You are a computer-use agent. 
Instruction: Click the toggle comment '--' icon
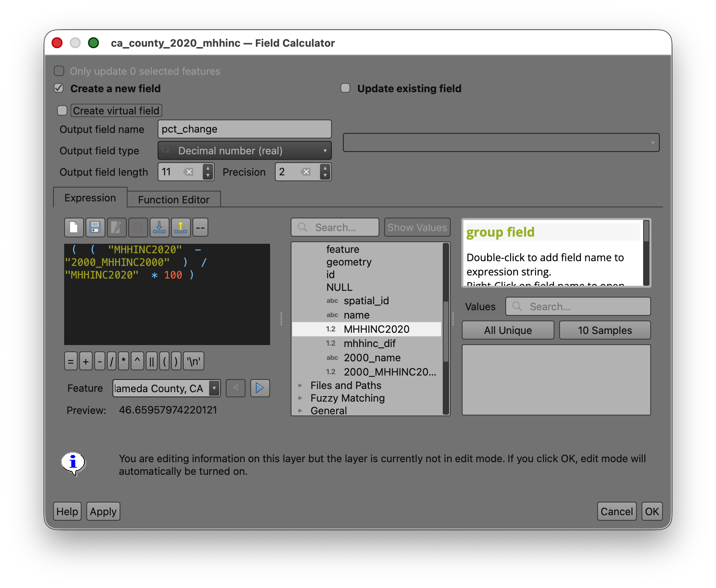tap(200, 228)
